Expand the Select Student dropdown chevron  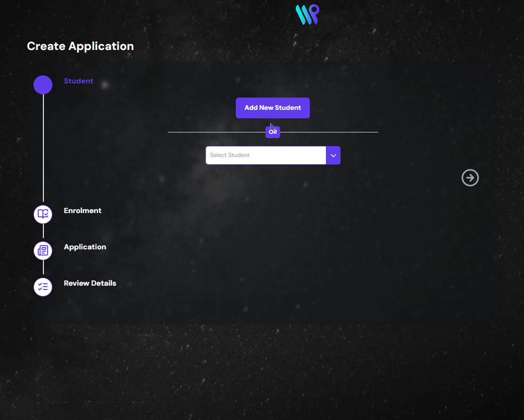point(333,155)
